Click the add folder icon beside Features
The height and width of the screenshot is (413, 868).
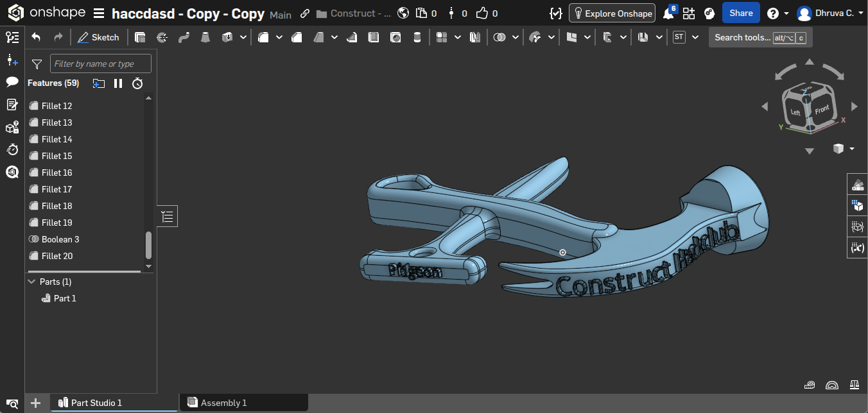[x=98, y=83]
